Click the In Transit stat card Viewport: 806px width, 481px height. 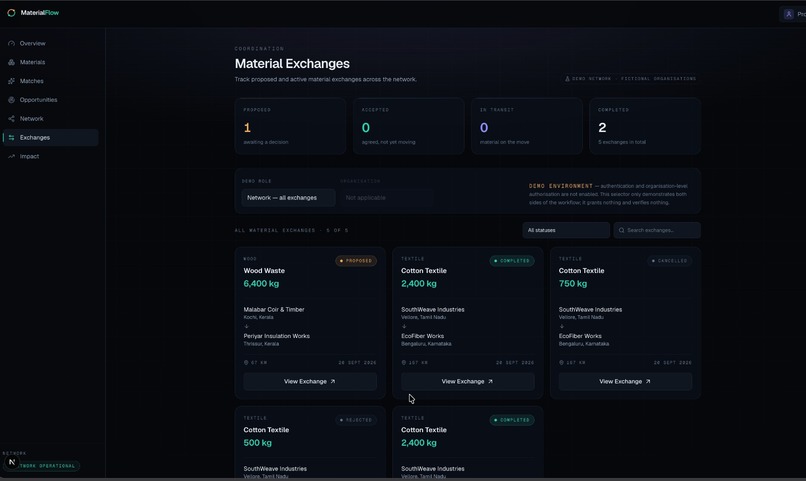point(527,126)
